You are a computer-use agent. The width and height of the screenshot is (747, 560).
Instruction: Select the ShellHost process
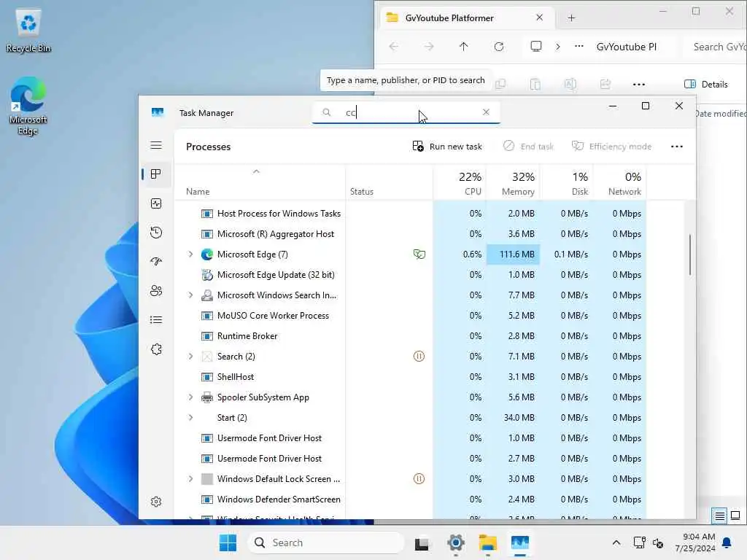coord(411,377)
